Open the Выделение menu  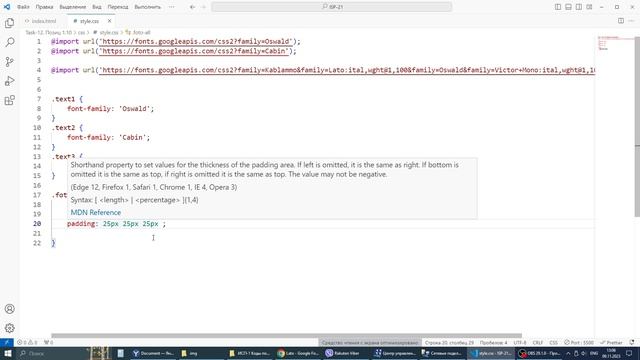pyautogui.click(x=73, y=7)
